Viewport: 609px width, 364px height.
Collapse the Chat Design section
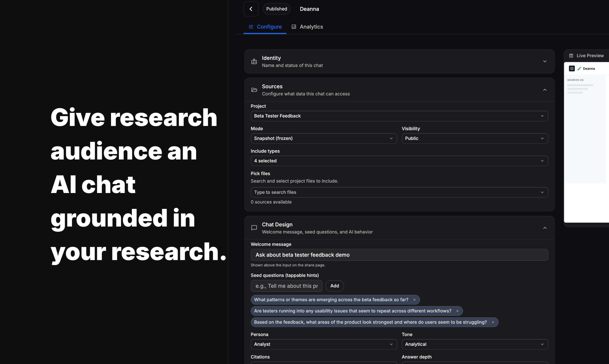click(x=545, y=228)
